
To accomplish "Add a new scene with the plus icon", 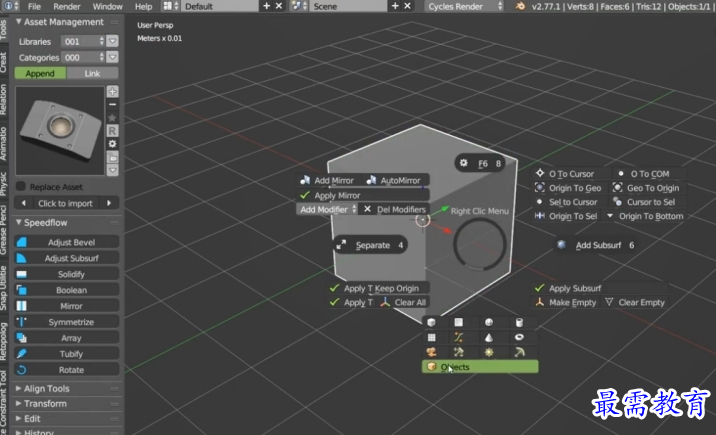I will (x=395, y=6).
